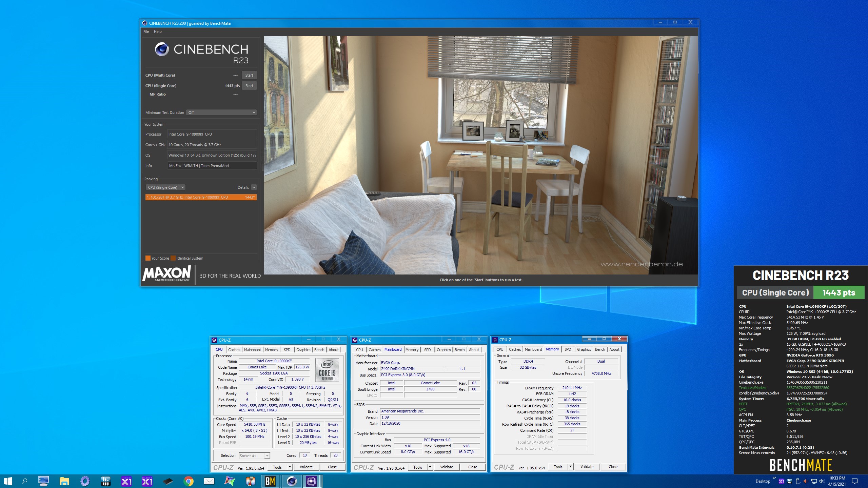The height and width of the screenshot is (488, 868).
Task: Start the CPU Multi Core test
Action: [249, 75]
